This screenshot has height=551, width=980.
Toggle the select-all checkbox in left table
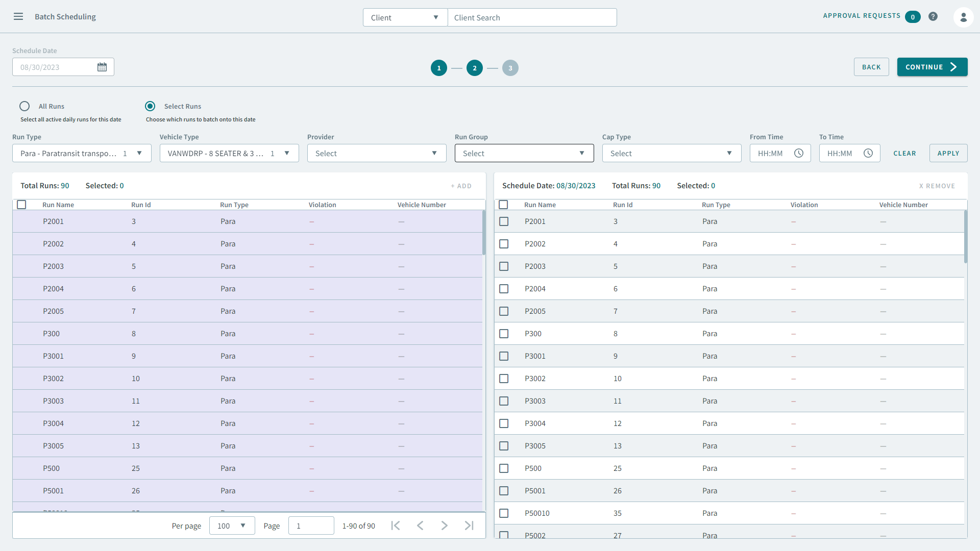point(21,205)
